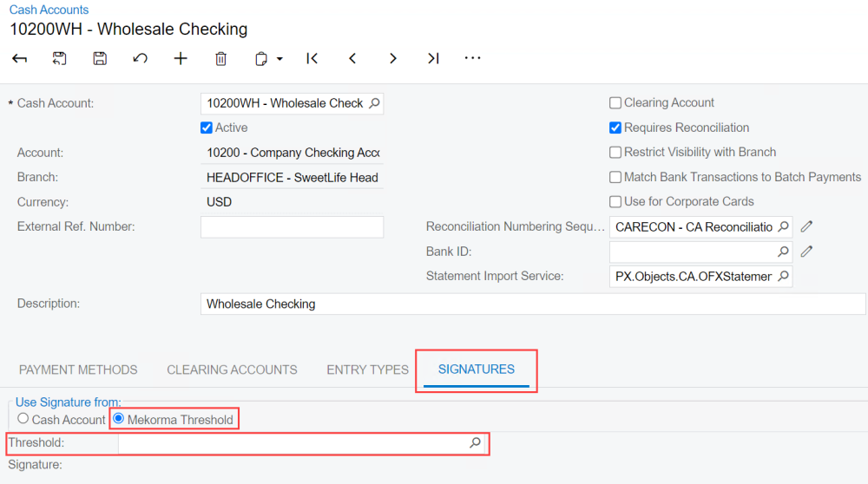Screen dimensions: 868x484
Task: Open the Bank ID lookup
Action: pyautogui.click(x=783, y=252)
